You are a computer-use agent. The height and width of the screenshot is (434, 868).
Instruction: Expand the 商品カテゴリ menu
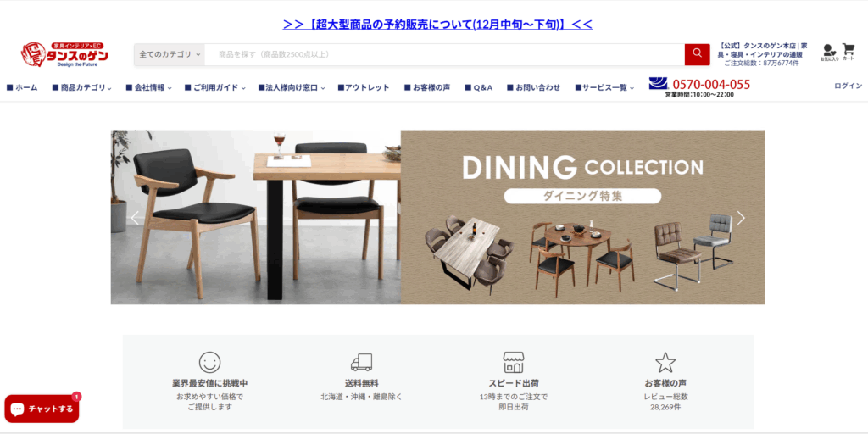pyautogui.click(x=82, y=87)
